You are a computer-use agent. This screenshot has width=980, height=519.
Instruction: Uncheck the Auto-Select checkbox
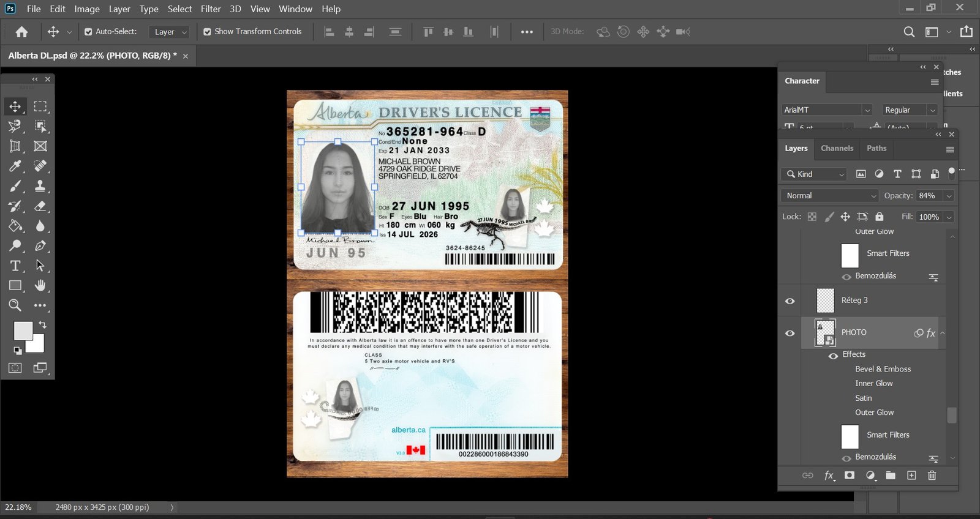[x=88, y=32]
